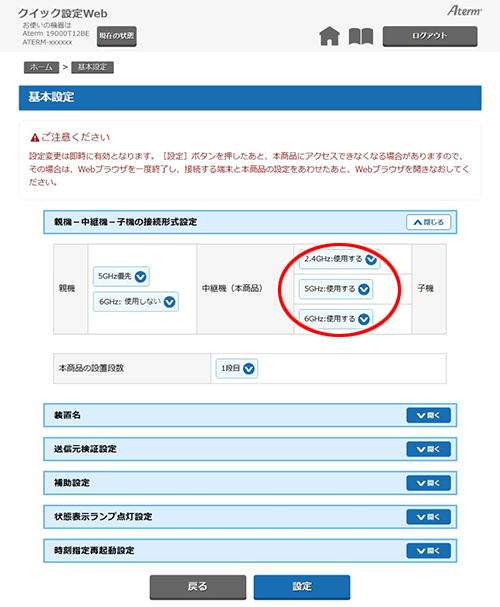This screenshot has height=607, width=500.
Task: Open the 5GHz優先 dropdown
Action: (121, 276)
